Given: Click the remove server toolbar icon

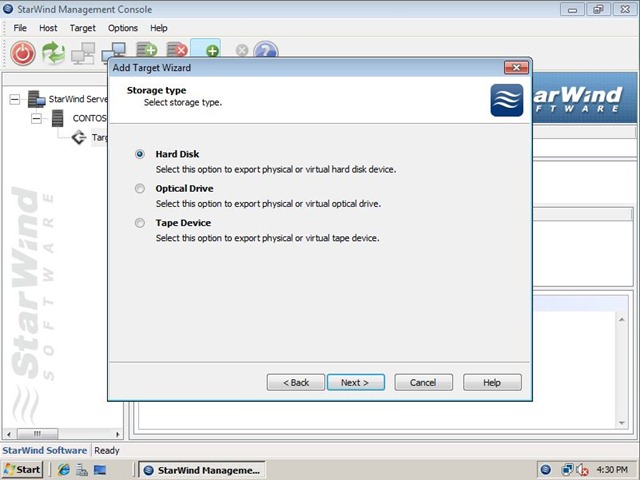Looking at the screenshot, I should pyautogui.click(x=177, y=49).
